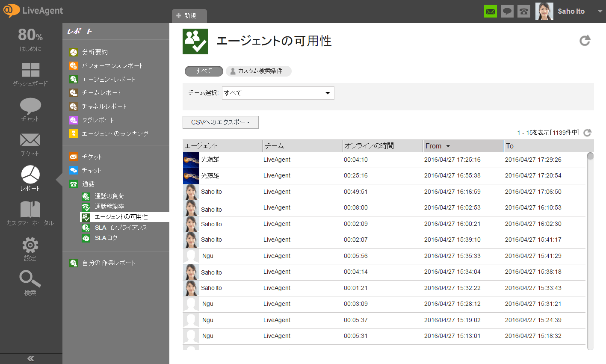606x364 pixels.
Task: Click the 2016/04/27 16:02:30 To cell
Action: point(533,224)
